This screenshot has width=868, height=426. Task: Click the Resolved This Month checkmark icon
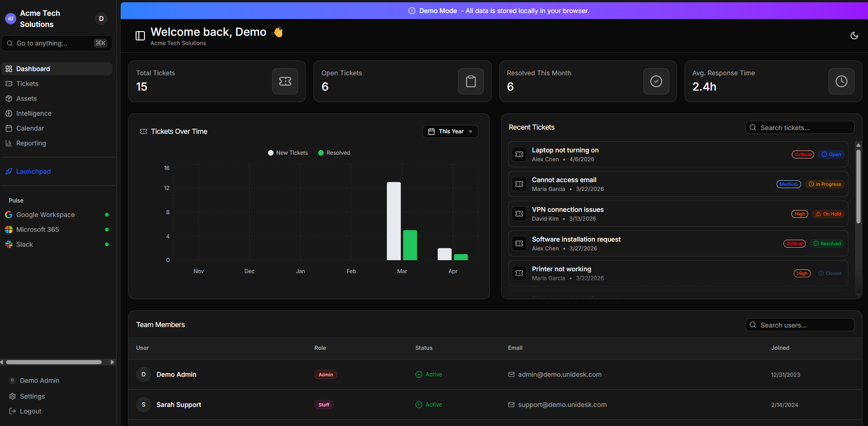tap(656, 81)
